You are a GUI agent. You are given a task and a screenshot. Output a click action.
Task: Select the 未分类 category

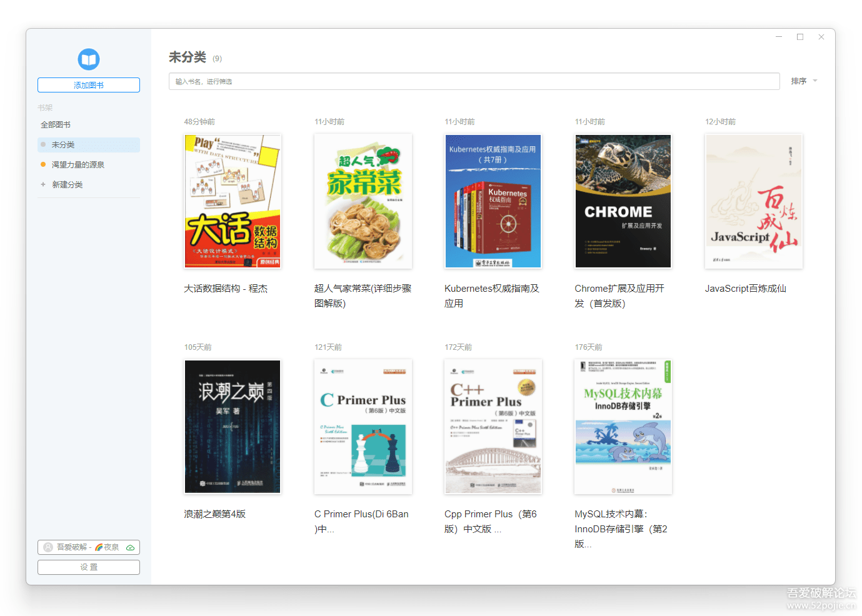65,144
